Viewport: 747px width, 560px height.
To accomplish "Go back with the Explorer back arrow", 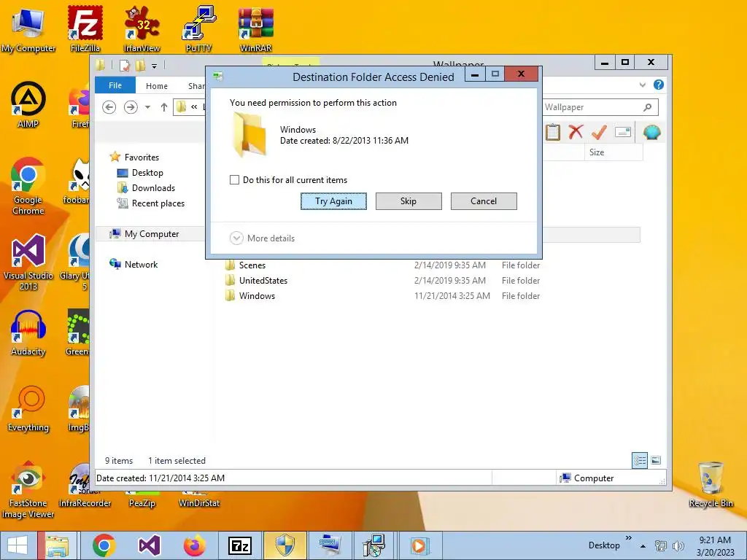I will (109, 107).
